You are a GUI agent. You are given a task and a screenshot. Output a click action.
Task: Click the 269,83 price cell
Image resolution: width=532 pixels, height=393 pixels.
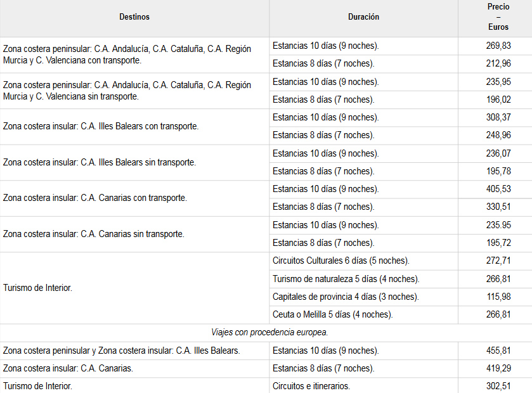(x=498, y=46)
